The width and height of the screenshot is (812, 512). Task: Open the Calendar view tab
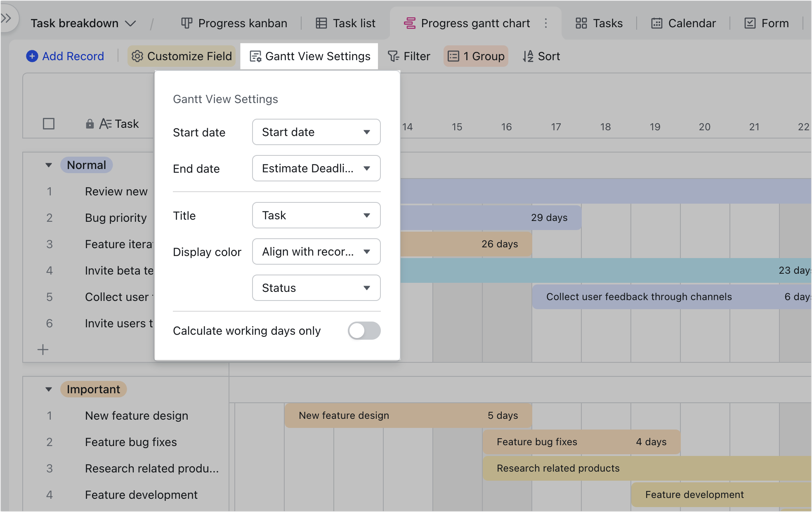pos(683,23)
